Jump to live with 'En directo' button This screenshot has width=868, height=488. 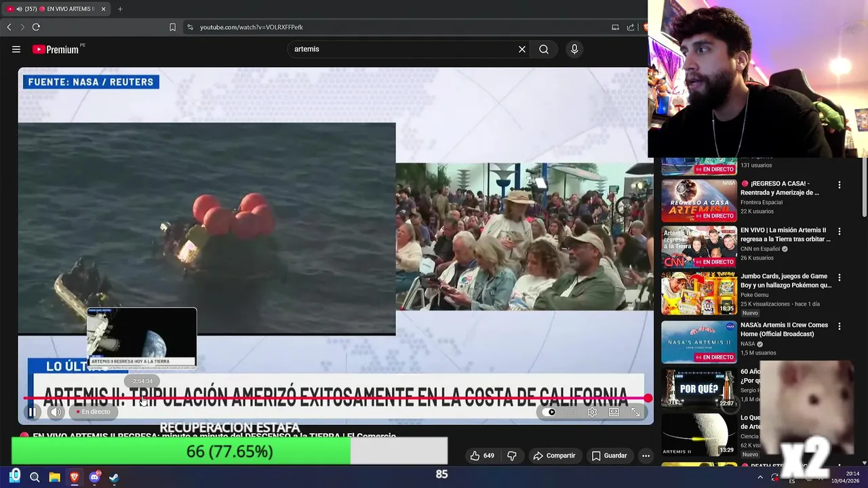(x=93, y=411)
